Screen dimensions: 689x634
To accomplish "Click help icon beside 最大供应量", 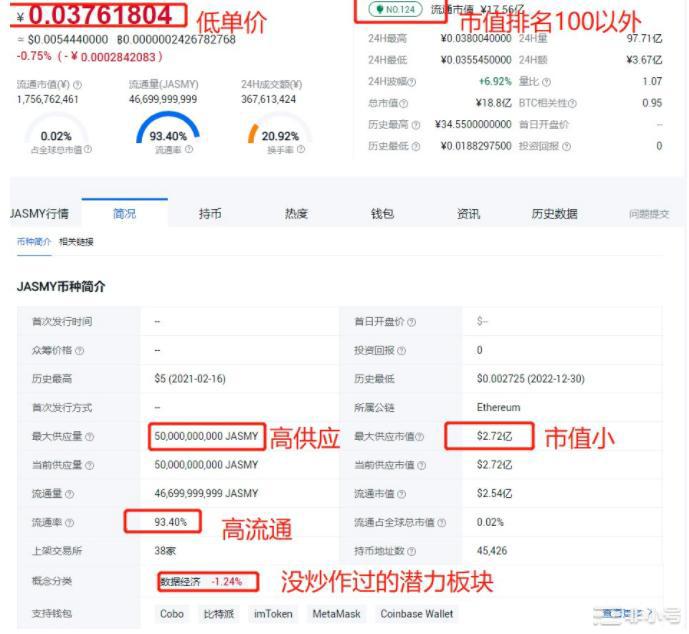I will [90, 437].
